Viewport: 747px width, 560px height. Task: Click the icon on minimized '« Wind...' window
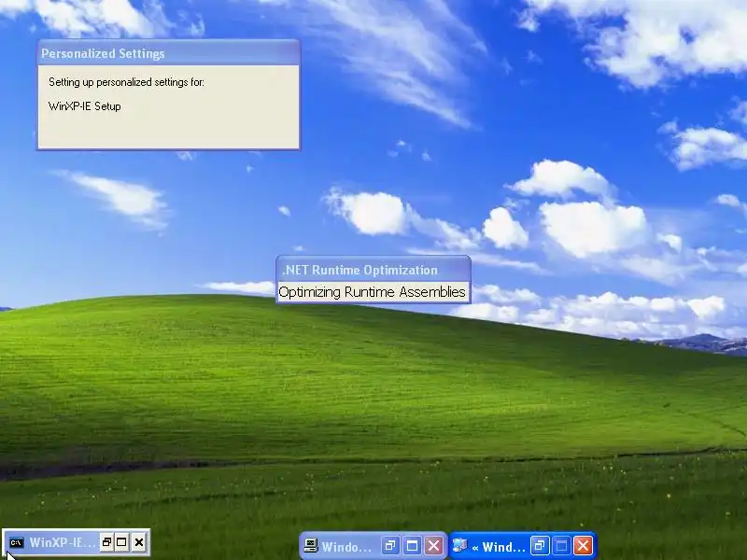point(459,545)
